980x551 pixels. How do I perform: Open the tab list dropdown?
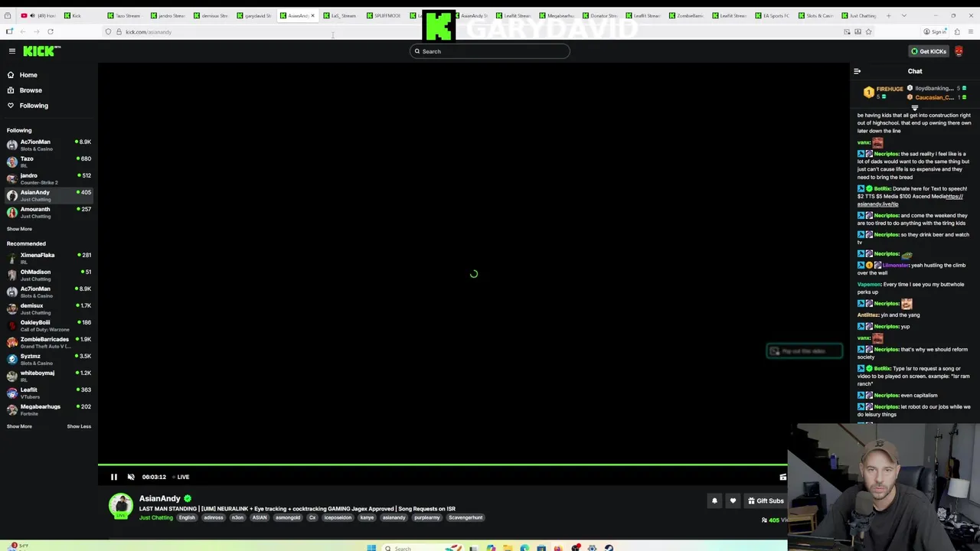(x=904, y=15)
